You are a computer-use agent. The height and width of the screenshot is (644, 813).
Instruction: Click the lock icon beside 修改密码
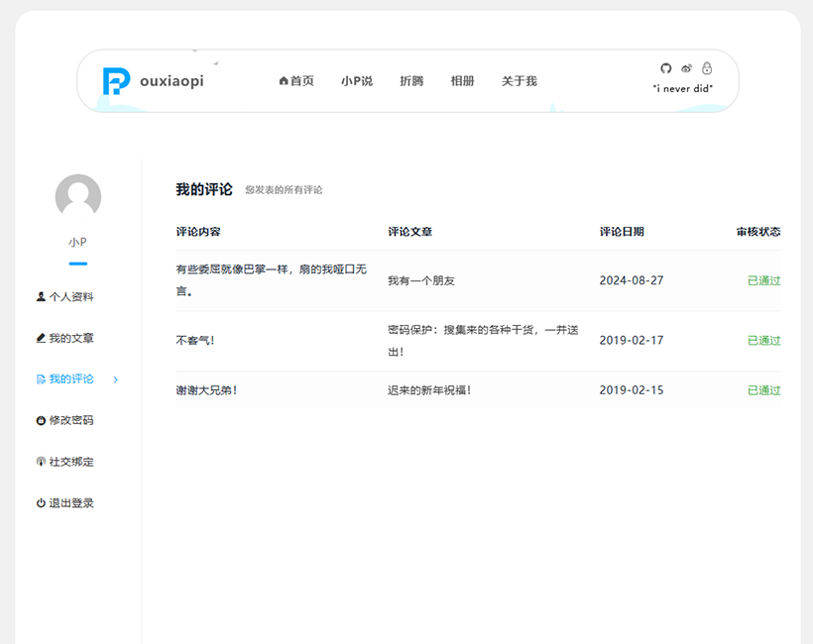(41, 420)
